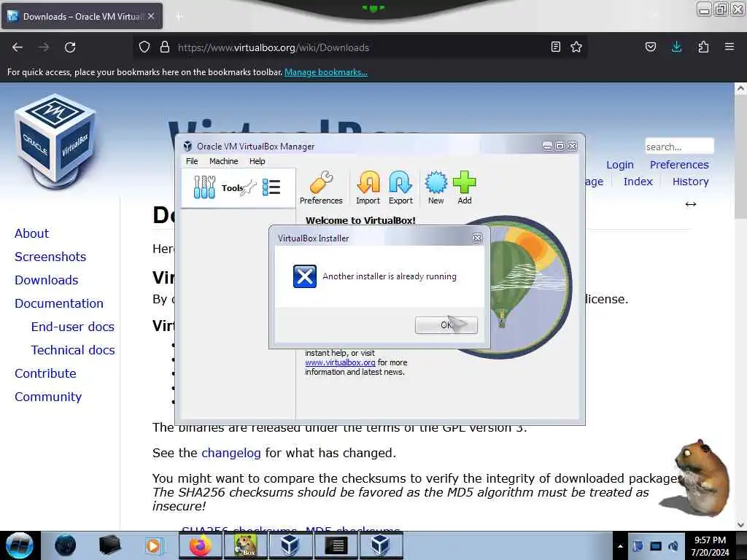Close the Downloads browser tab
This screenshot has height=560, width=747.
[x=151, y=16]
